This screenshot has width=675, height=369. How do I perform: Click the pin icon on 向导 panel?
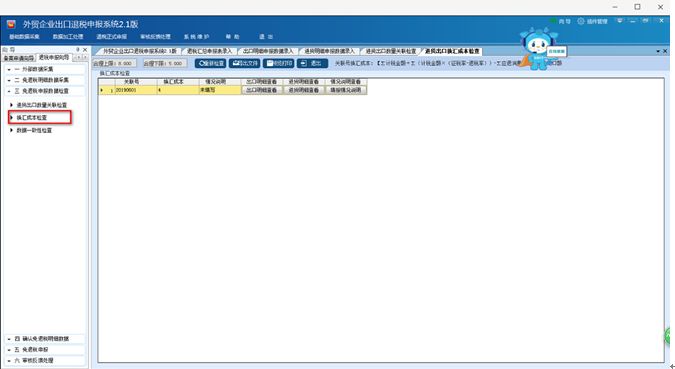click(77, 50)
